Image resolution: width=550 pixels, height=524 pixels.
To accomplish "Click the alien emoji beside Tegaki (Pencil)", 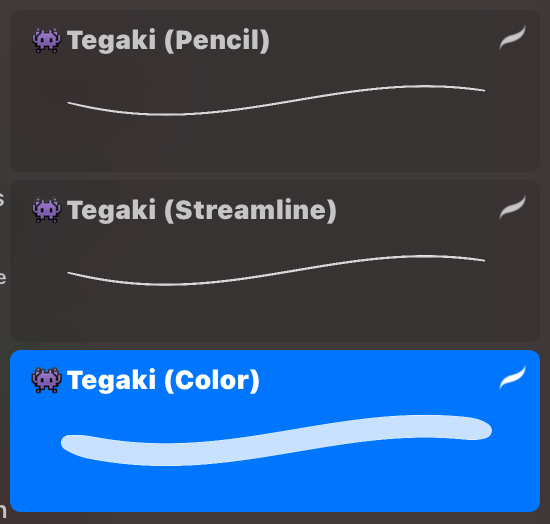I will pyautogui.click(x=46, y=40).
